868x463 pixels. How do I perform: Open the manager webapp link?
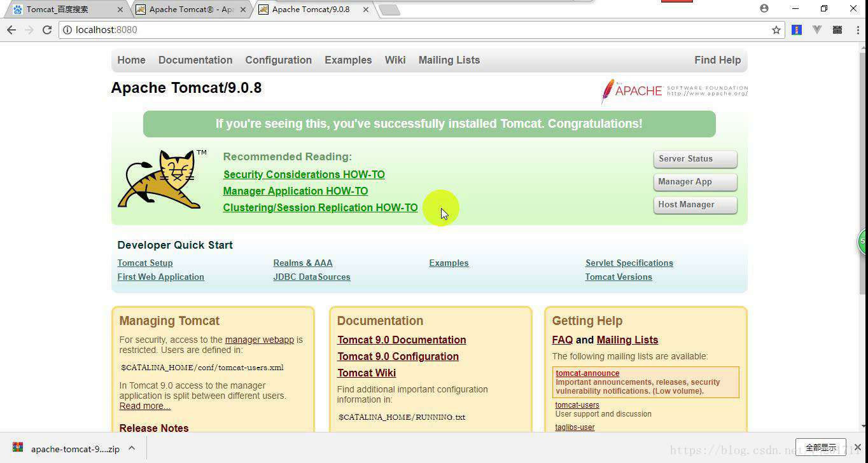pos(260,340)
